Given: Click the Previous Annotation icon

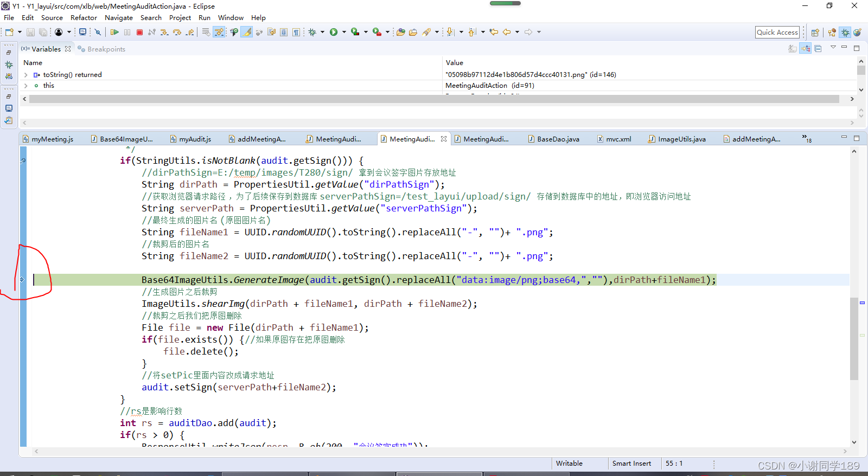Looking at the screenshot, I should pyautogui.click(x=473, y=32).
